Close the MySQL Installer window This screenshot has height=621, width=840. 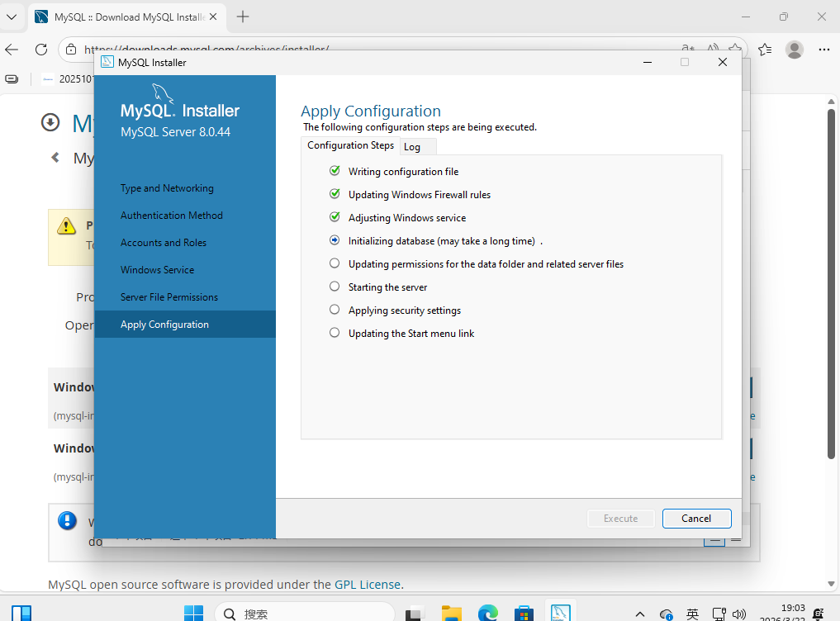pos(722,62)
